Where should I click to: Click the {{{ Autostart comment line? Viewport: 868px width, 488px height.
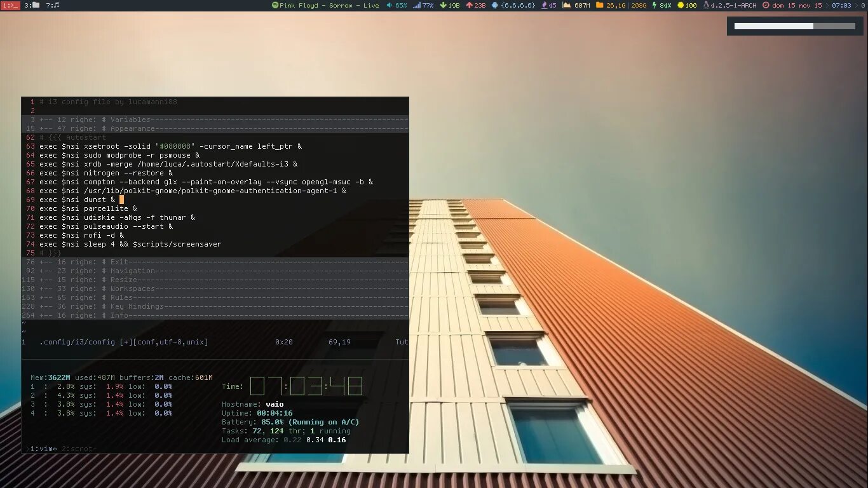[72, 137]
